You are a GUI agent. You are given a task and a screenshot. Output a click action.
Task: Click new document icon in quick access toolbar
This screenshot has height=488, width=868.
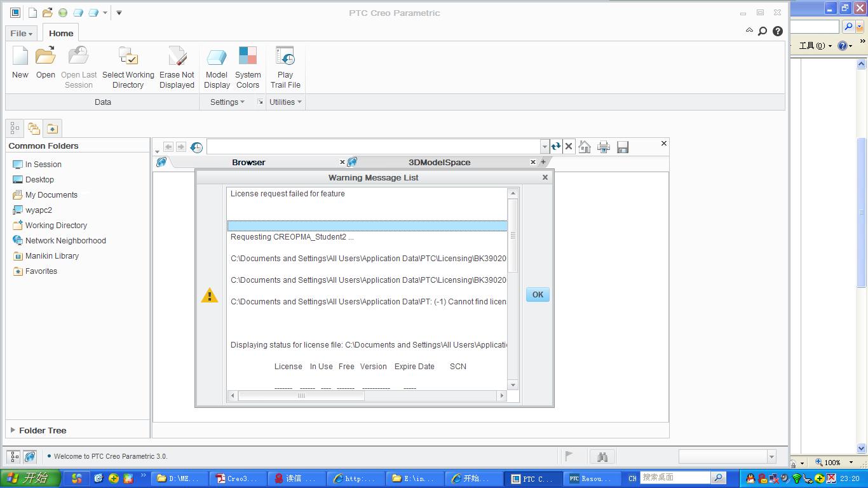[32, 13]
